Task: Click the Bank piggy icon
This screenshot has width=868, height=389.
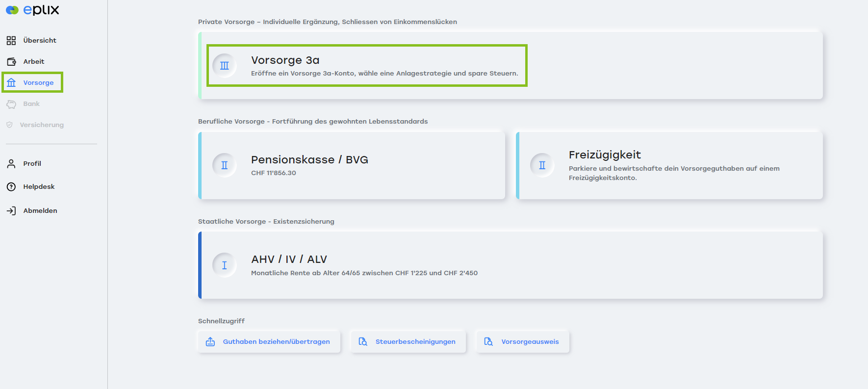Action: click(11, 104)
